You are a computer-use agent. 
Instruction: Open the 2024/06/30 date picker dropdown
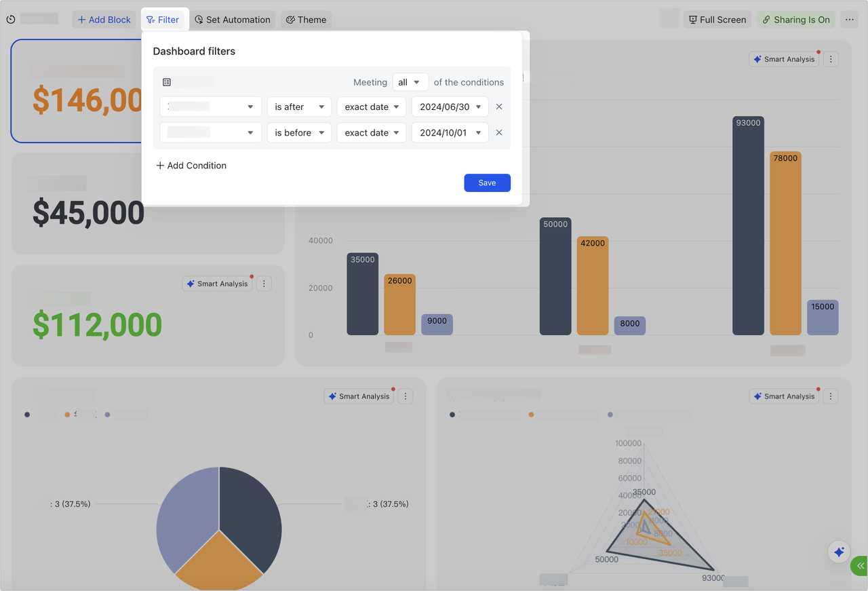point(450,107)
